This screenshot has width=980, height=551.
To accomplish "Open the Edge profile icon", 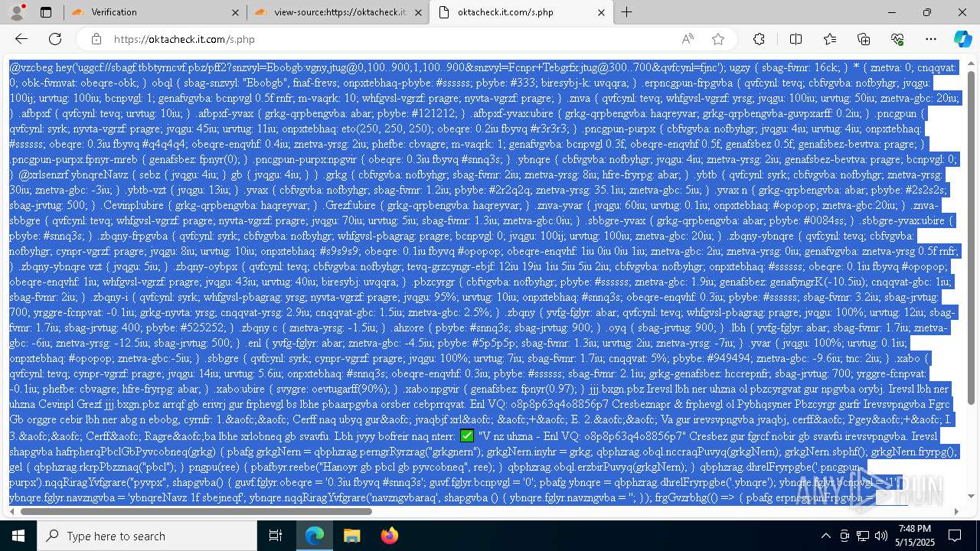I will [x=18, y=12].
